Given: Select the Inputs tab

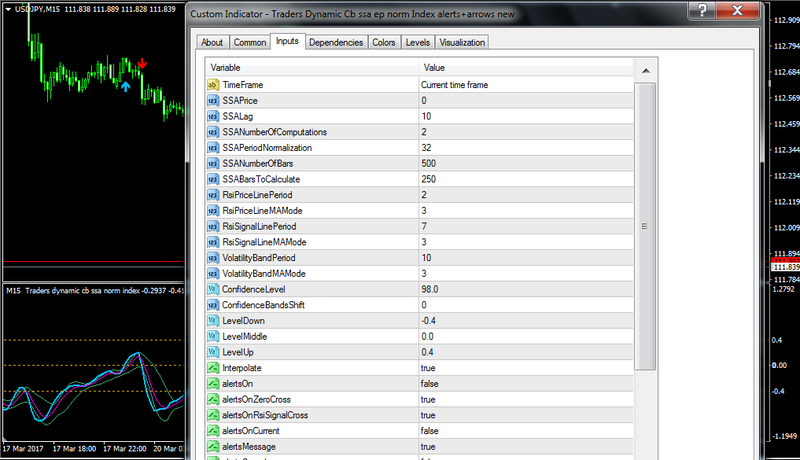Looking at the screenshot, I should pos(287,41).
